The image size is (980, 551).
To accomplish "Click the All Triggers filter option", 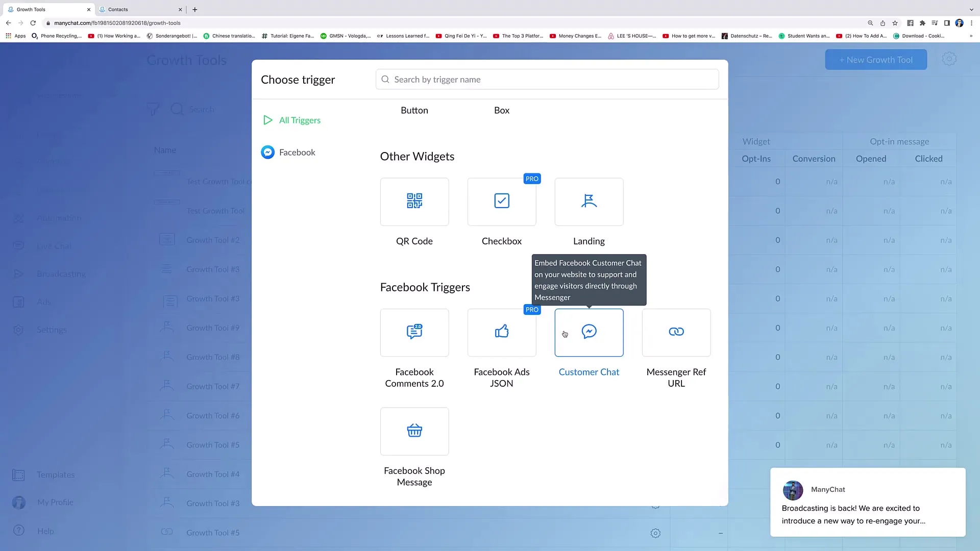I will point(300,120).
